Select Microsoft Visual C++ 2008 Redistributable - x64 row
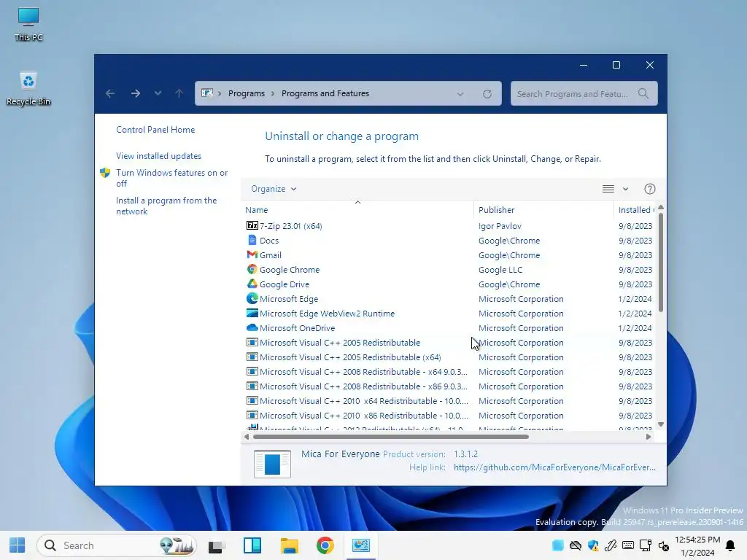Screen dimensions: 747x560 tap(449, 372)
